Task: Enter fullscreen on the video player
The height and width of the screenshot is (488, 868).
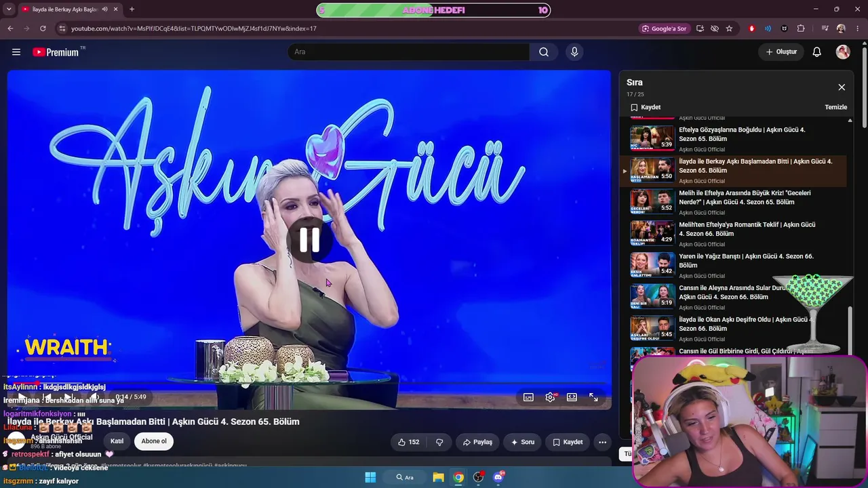Action: tap(593, 397)
